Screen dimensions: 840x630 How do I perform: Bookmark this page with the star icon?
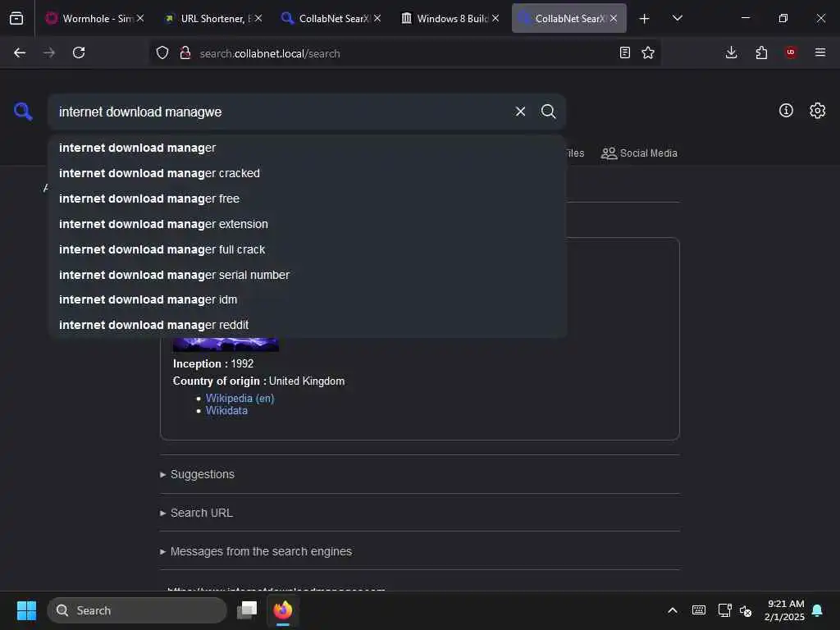[648, 52]
